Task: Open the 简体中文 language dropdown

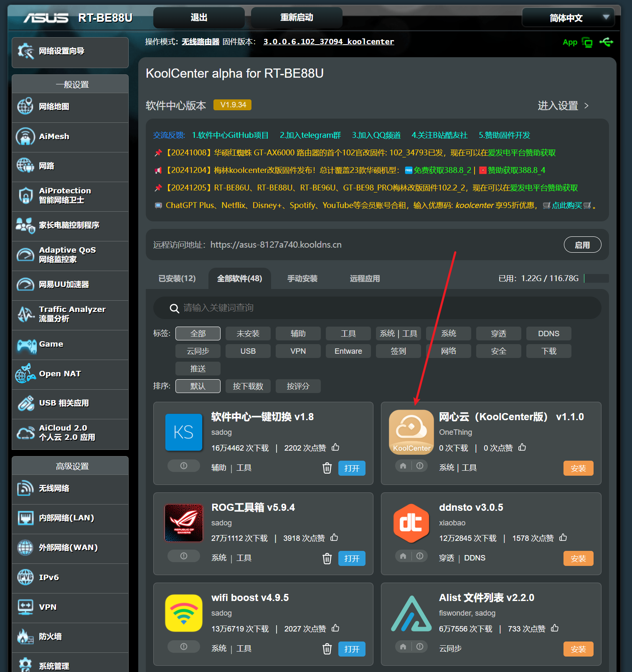Action: click(x=568, y=18)
